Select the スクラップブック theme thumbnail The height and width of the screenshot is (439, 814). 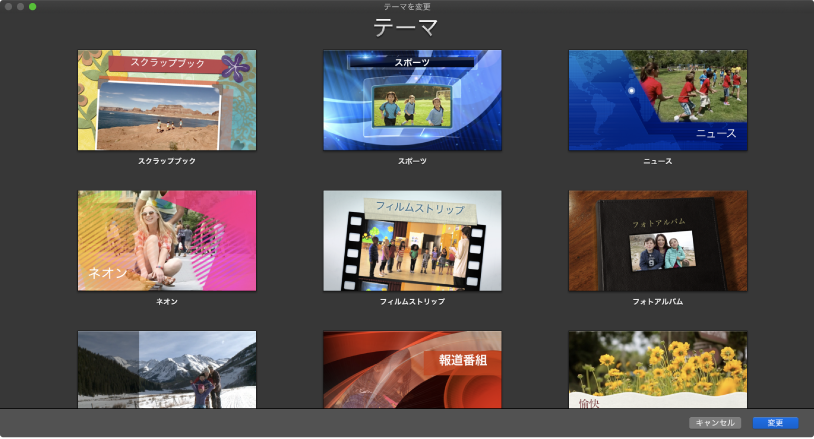(x=167, y=100)
